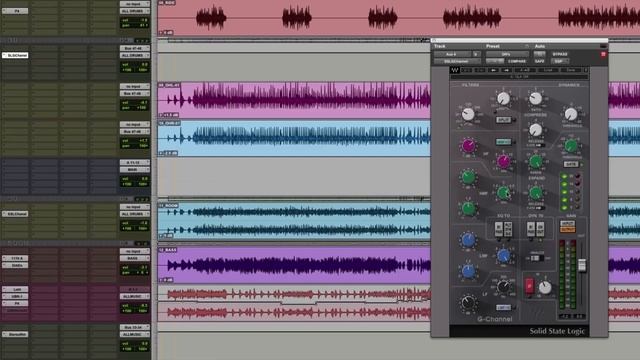Screen dimensions: 640x360
Task: Click the white input trim knob
Action: pos(545,288)
